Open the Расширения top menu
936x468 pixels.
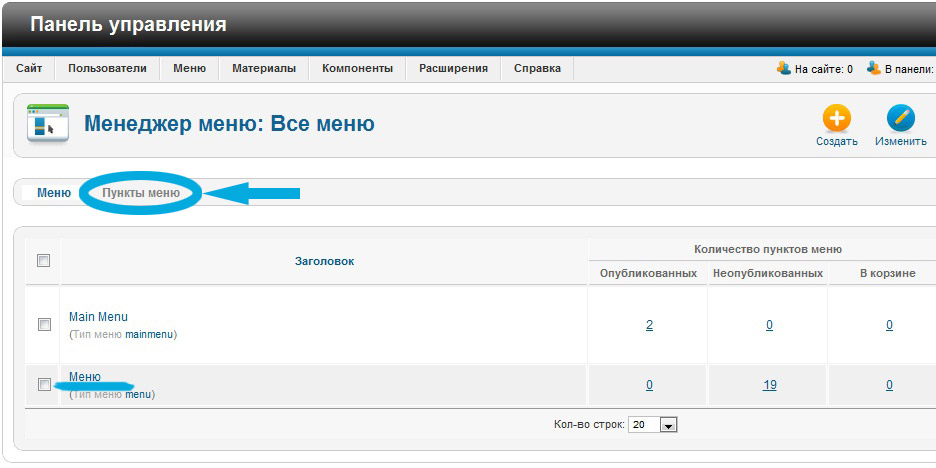(x=453, y=69)
